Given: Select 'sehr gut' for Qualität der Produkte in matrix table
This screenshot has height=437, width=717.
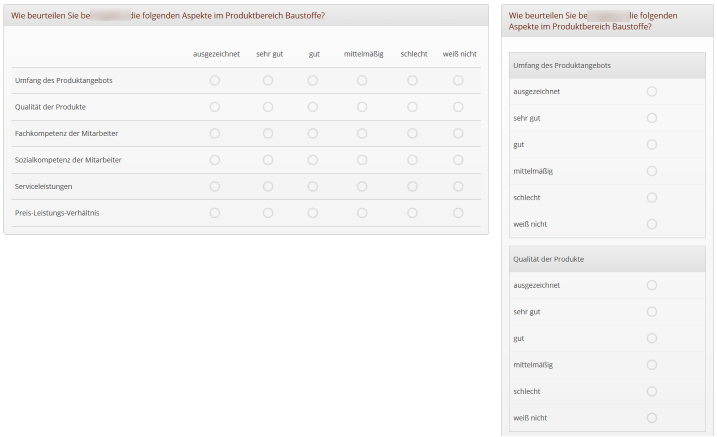Looking at the screenshot, I should tap(268, 107).
